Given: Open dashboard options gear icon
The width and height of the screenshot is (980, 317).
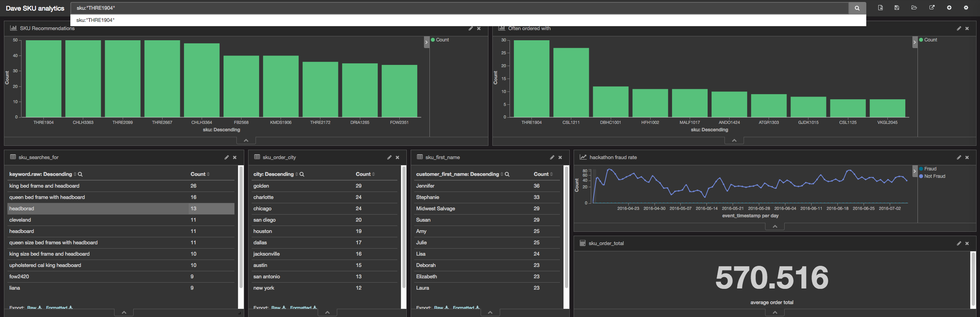Looking at the screenshot, I should coord(966,8).
